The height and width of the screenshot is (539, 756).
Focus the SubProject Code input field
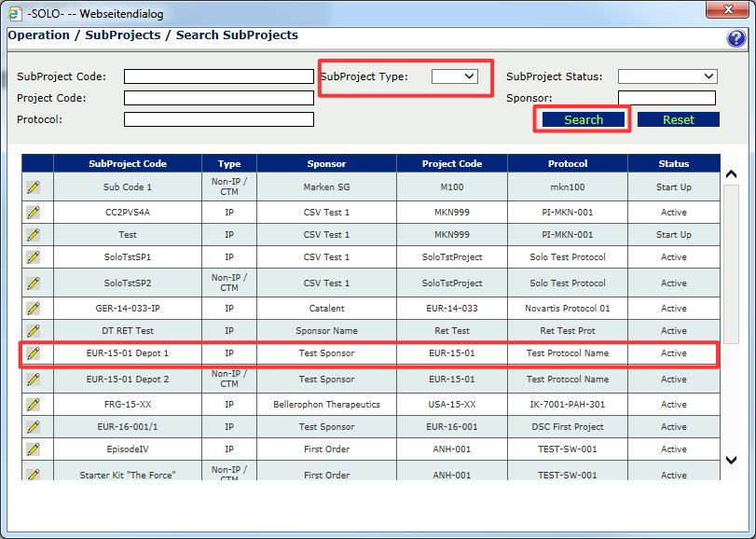pos(219,76)
